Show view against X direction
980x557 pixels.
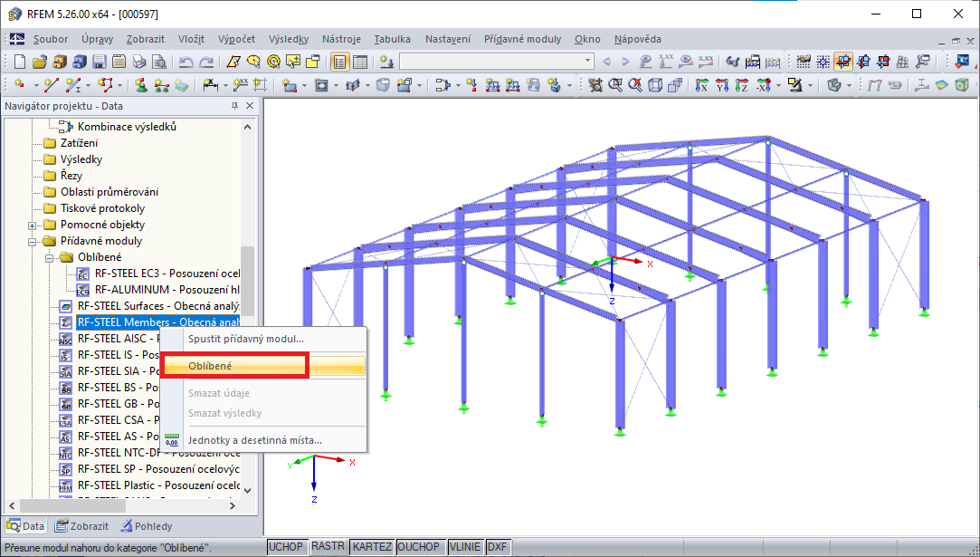763,84
